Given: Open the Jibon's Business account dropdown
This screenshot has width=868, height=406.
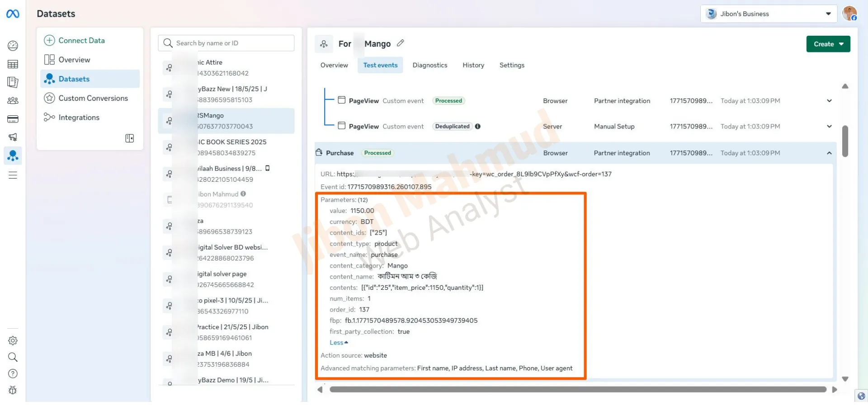Looking at the screenshot, I should (769, 14).
